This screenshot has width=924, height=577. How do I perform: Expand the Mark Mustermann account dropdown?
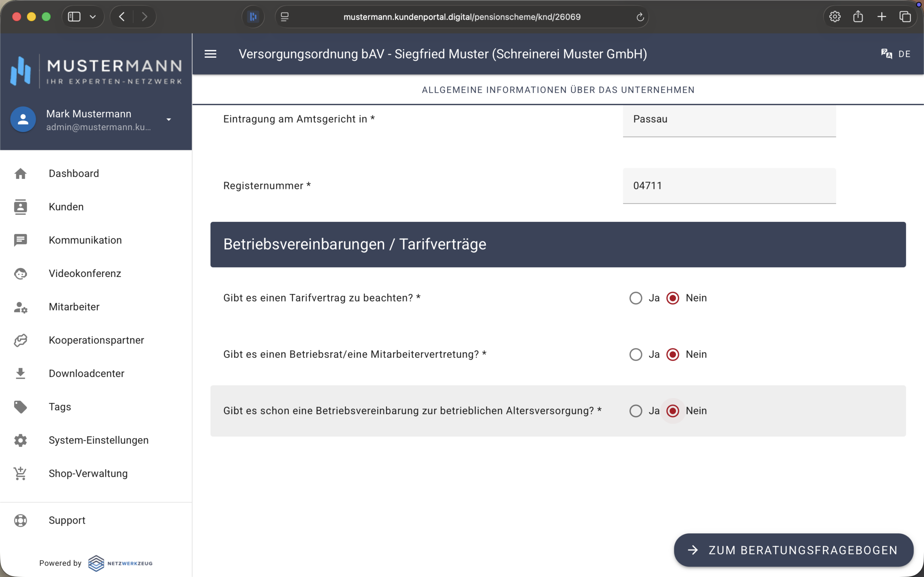[169, 119]
